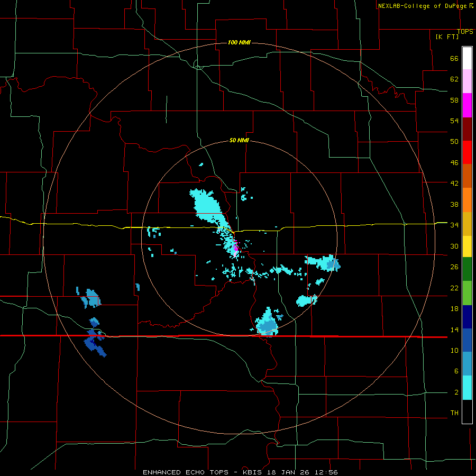This screenshot has width=476, height=476.
Task: Click the 38 legend value
Action: [x=454, y=204]
